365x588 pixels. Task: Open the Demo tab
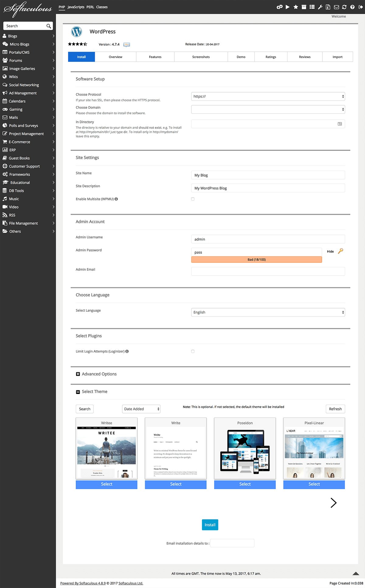pyautogui.click(x=241, y=57)
